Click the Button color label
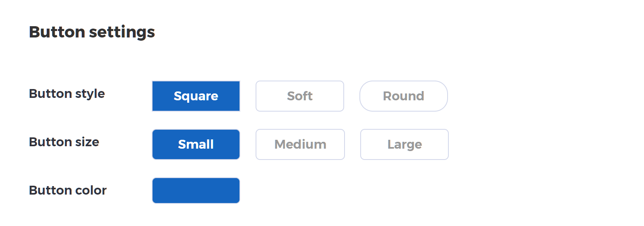Viewport: 644px width, 226px height. (68, 190)
